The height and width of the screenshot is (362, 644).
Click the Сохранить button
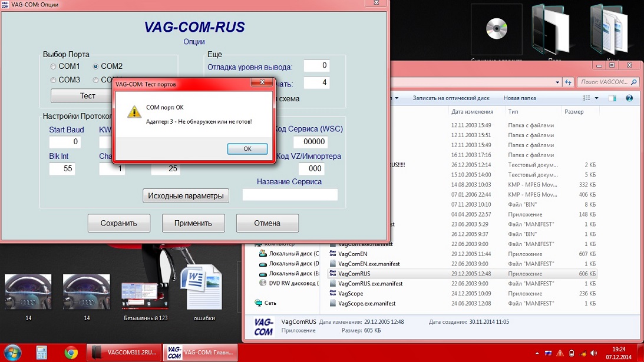118,223
